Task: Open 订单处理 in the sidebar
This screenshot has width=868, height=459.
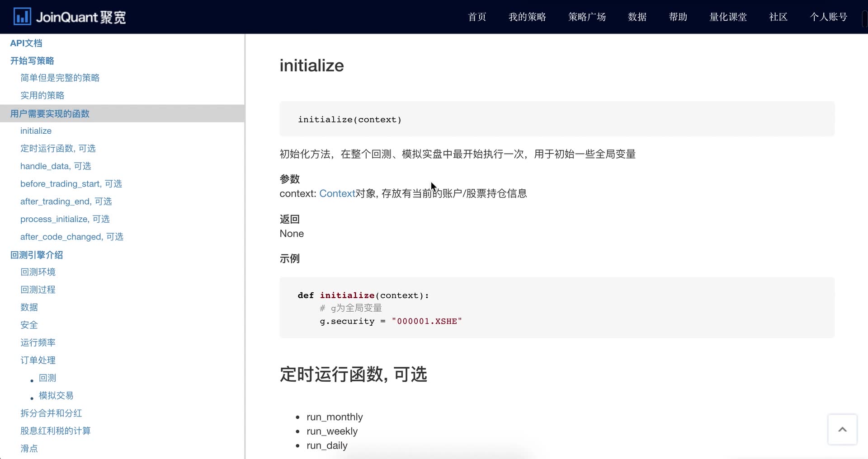Action: coord(38,360)
